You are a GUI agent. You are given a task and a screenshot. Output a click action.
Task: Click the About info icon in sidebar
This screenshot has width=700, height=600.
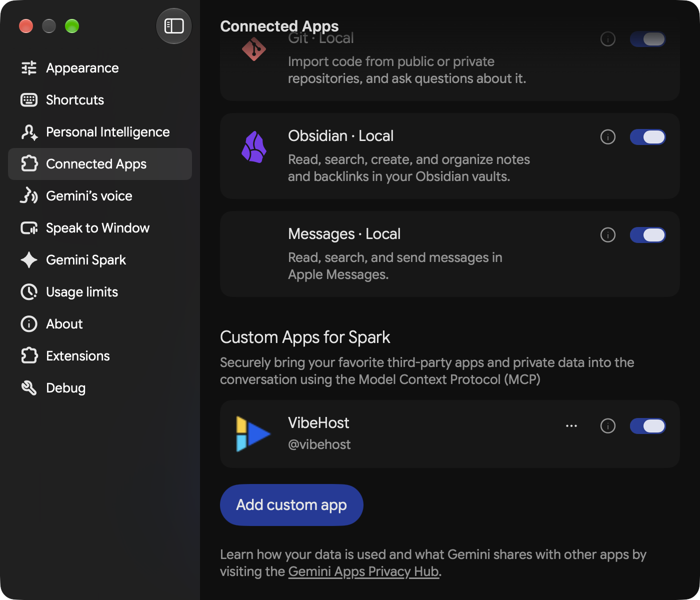click(x=29, y=324)
